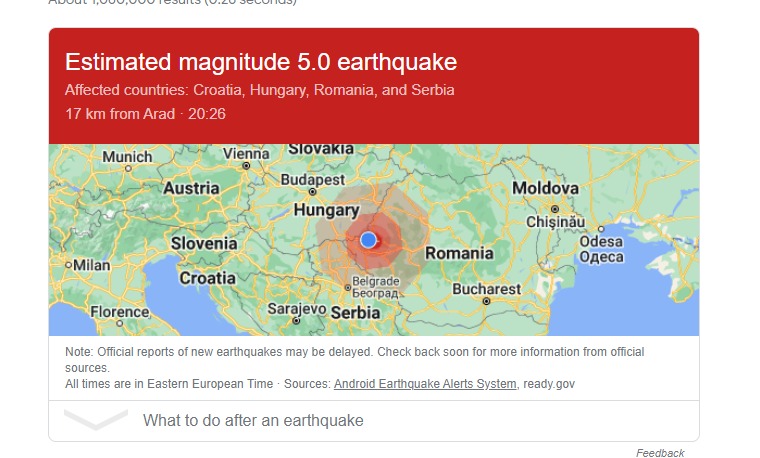Click the Odesa city marker
Viewport: 760px width, 458px height.
601,229
